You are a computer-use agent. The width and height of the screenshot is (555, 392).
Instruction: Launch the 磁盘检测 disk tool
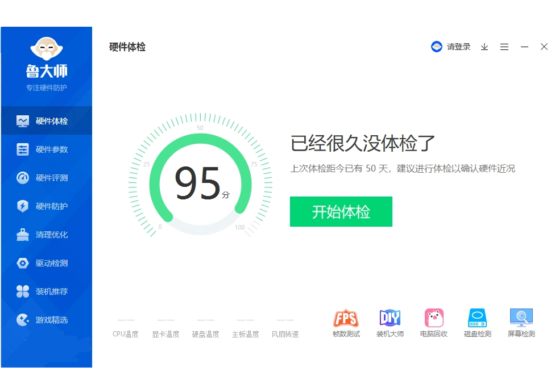pyautogui.click(x=478, y=323)
